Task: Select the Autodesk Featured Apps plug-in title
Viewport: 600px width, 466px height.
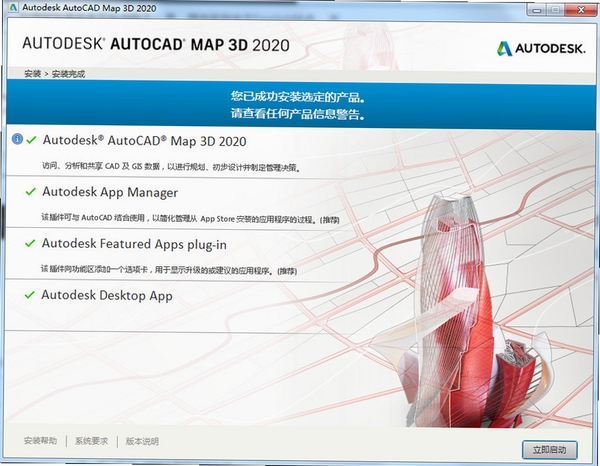Action: click(x=134, y=244)
